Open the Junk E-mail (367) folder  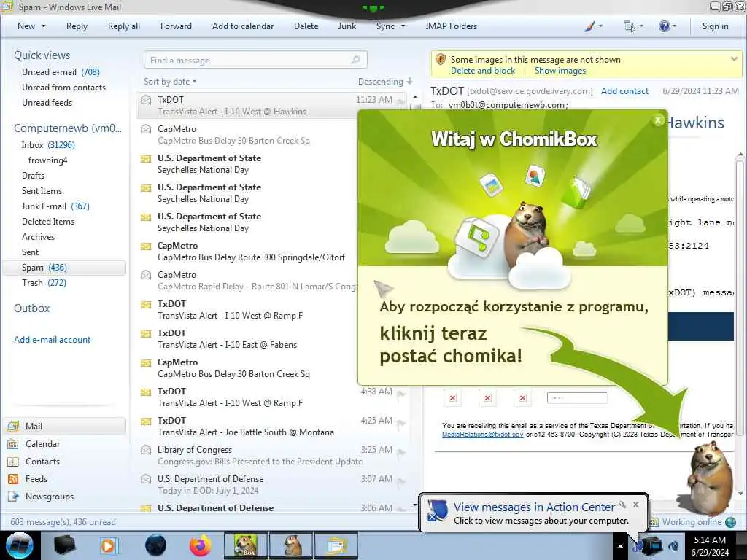(x=55, y=206)
